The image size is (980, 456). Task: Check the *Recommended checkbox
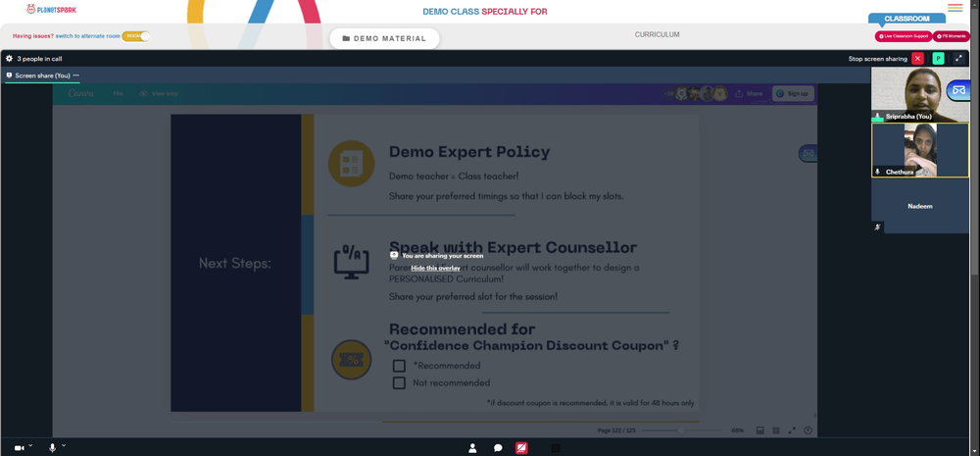click(x=399, y=366)
